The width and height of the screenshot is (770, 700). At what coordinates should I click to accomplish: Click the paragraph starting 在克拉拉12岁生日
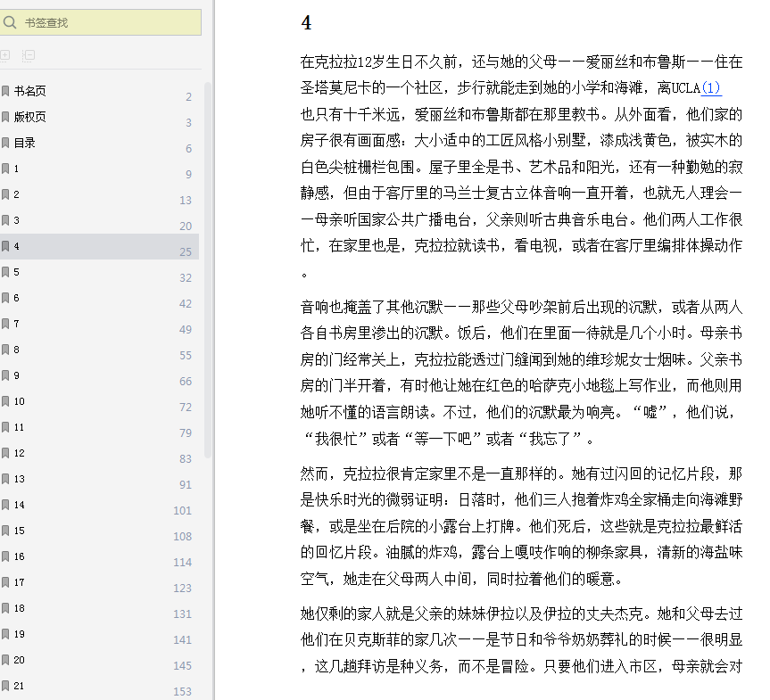[521, 167]
